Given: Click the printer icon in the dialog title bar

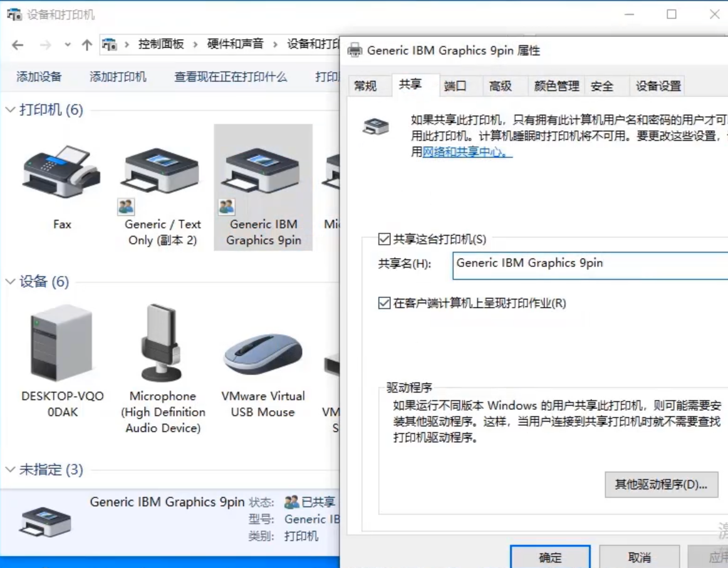Looking at the screenshot, I should [355, 51].
